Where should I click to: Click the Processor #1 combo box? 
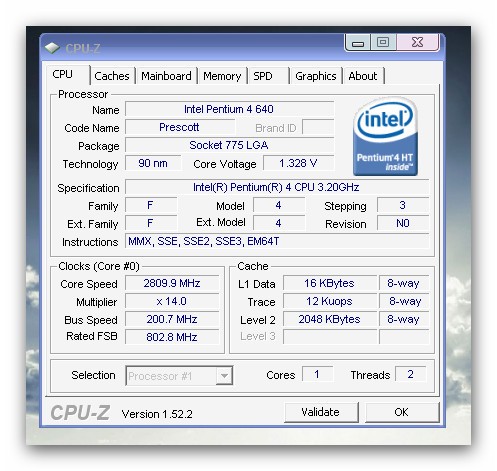point(179,376)
